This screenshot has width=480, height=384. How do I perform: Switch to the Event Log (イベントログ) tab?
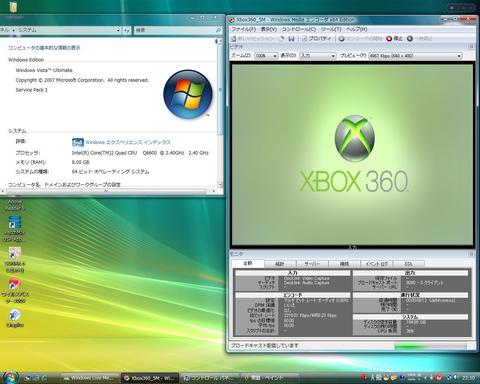click(x=376, y=264)
